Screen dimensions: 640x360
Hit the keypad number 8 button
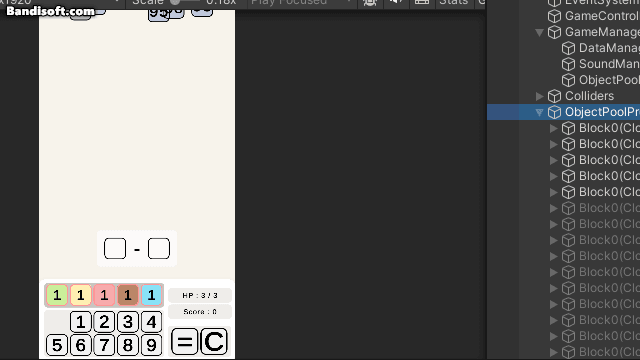tap(128, 345)
